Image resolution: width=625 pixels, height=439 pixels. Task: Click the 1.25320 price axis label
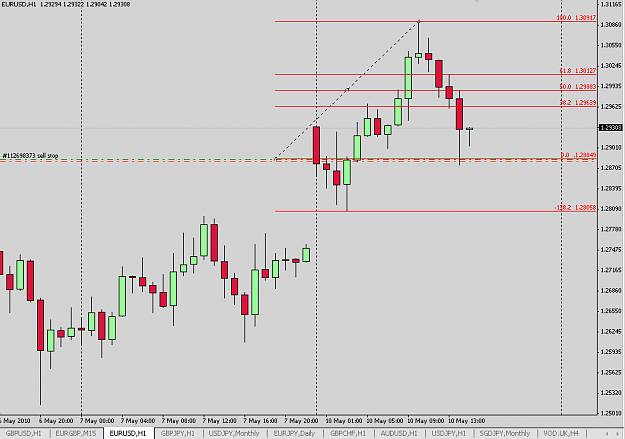click(611, 393)
